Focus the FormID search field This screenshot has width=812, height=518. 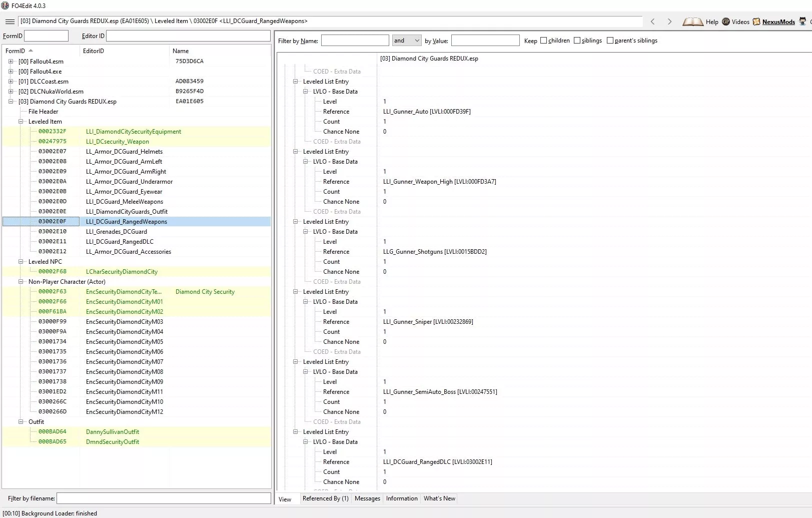coord(46,36)
